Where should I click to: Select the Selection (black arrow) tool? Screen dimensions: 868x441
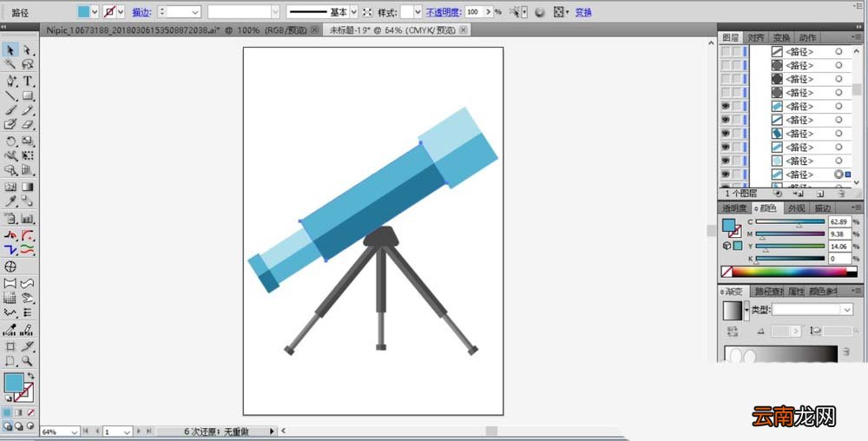10,50
